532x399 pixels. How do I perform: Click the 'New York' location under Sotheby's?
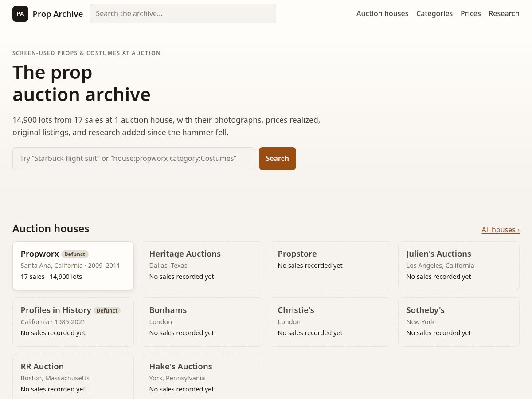point(420,322)
